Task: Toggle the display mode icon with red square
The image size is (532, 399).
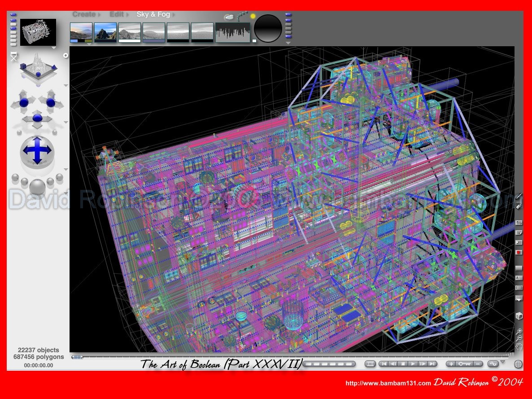Action: click(x=519, y=253)
